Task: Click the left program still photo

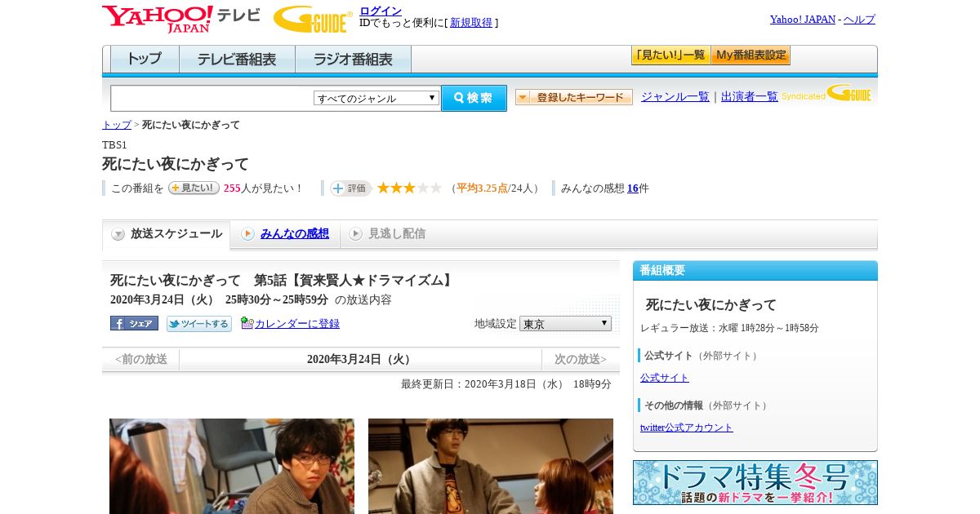Action: [x=232, y=466]
